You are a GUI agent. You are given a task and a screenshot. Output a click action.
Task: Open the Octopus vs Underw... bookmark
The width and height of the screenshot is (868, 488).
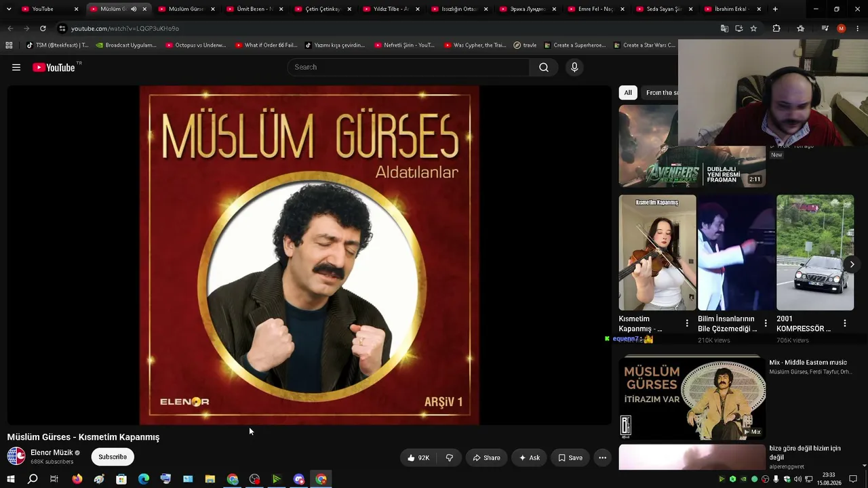pyautogui.click(x=195, y=45)
